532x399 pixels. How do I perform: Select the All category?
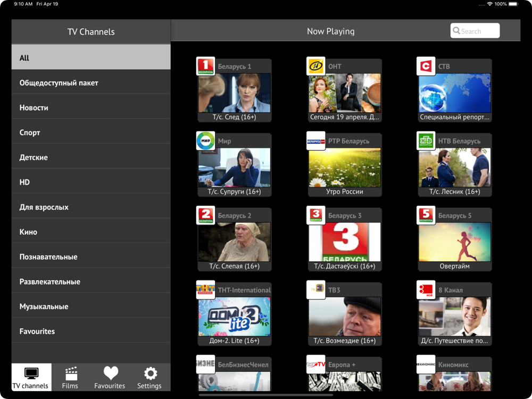click(91, 57)
